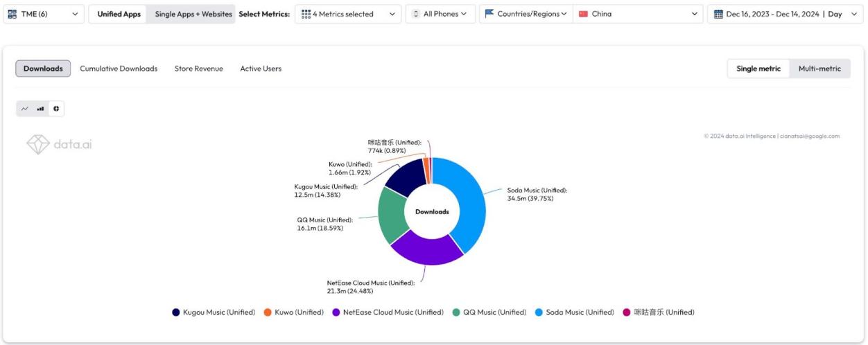The height and width of the screenshot is (345, 868).
Task: Open the All Phones device dropdown
Action: coord(440,14)
